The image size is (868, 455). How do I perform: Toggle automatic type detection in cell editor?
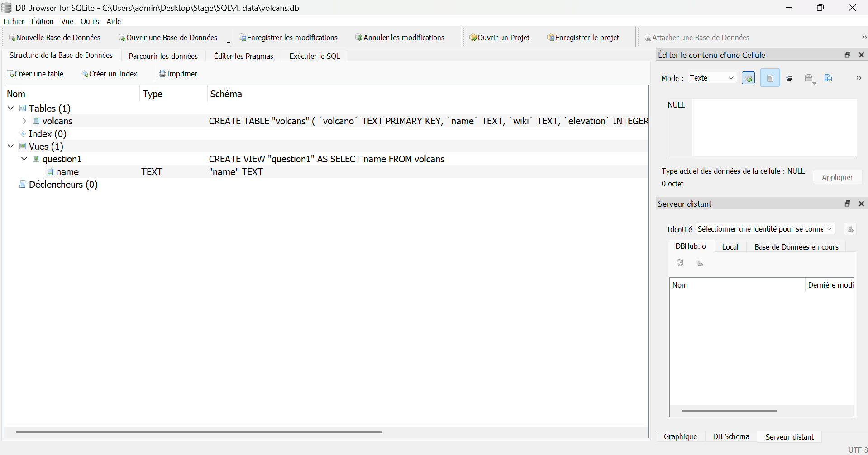(x=749, y=77)
